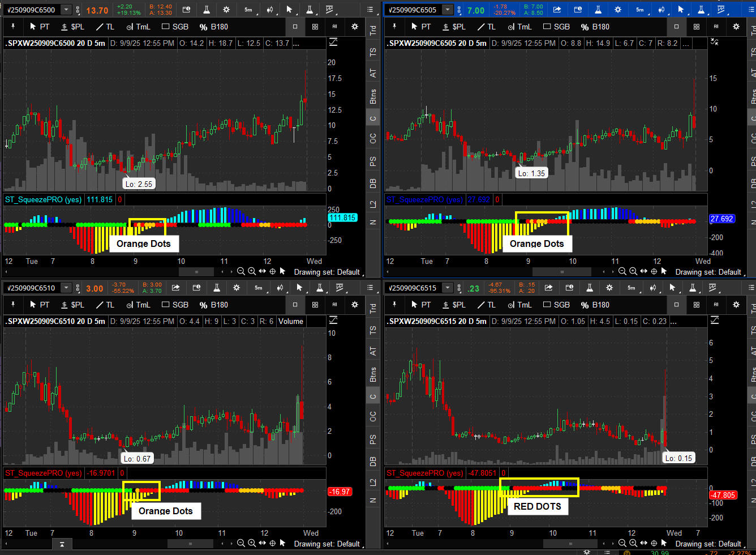
Task: Open the Btns sidebar tab beside C6500 chart
Action: 373,97
